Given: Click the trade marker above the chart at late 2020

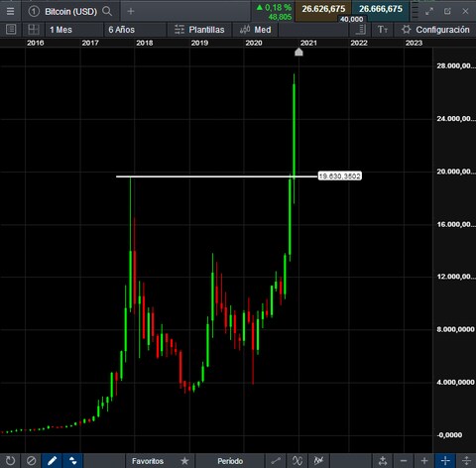Looking at the screenshot, I should (298, 52).
